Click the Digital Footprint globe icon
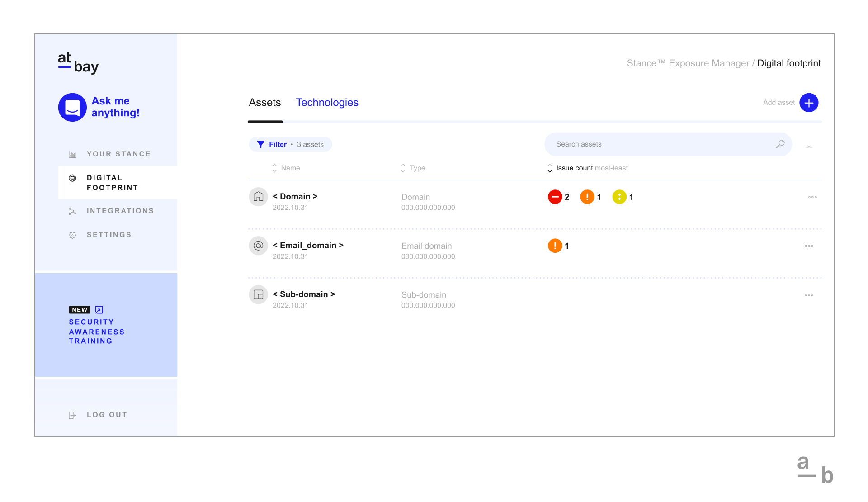The height and width of the screenshot is (502, 868). pos(73,177)
